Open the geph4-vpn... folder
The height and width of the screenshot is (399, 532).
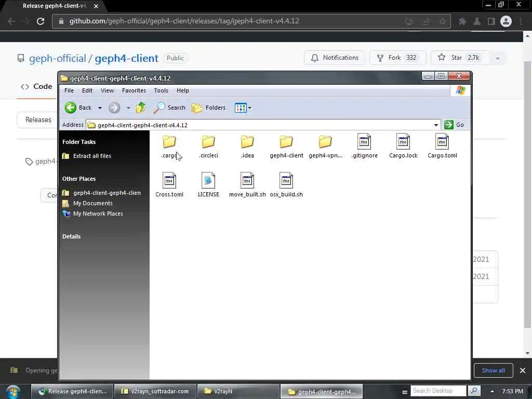click(325, 147)
